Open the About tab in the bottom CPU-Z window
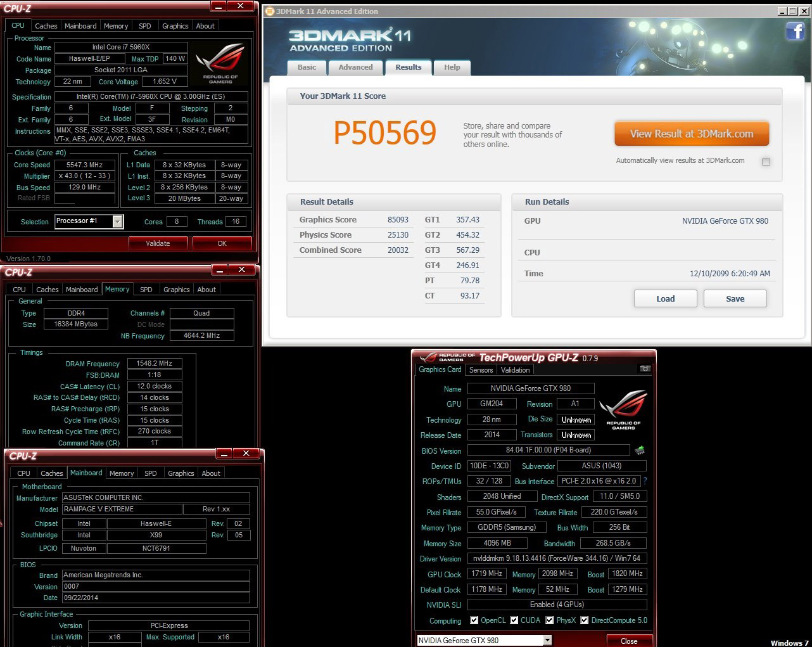Screen dimensions: 812x647 [212, 473]
